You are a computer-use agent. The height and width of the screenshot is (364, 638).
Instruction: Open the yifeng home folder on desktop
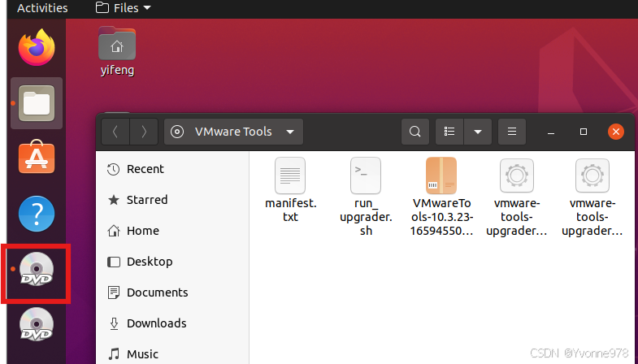[x=117, y=52]
